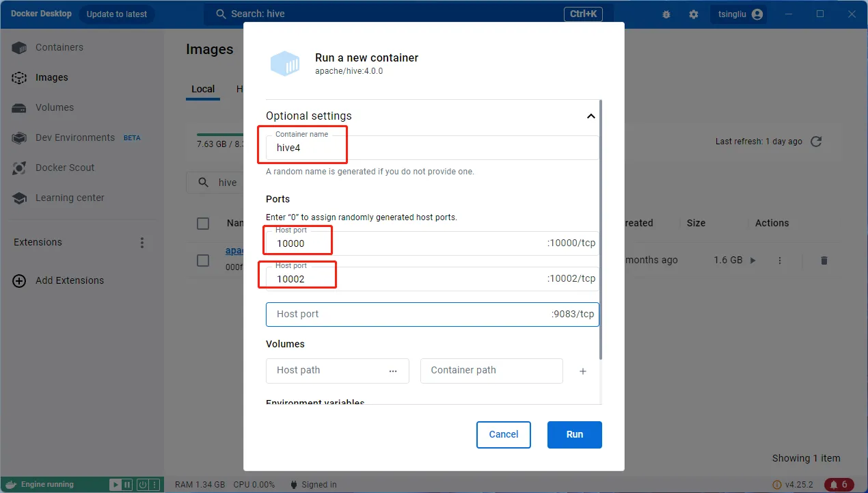Collapse the Optional settings section
The width and height of the screenshot is (868, 493).
coord(591,116)
